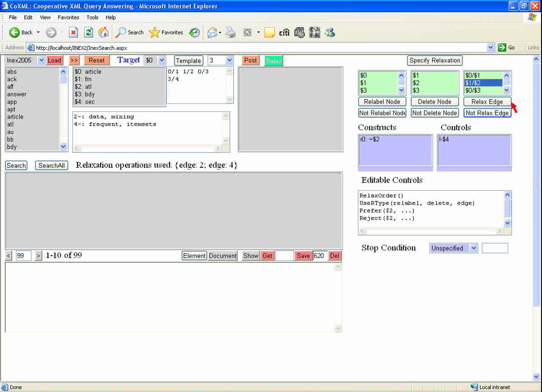
Task: Open the File menu
Action: click(x=13, y=17)
